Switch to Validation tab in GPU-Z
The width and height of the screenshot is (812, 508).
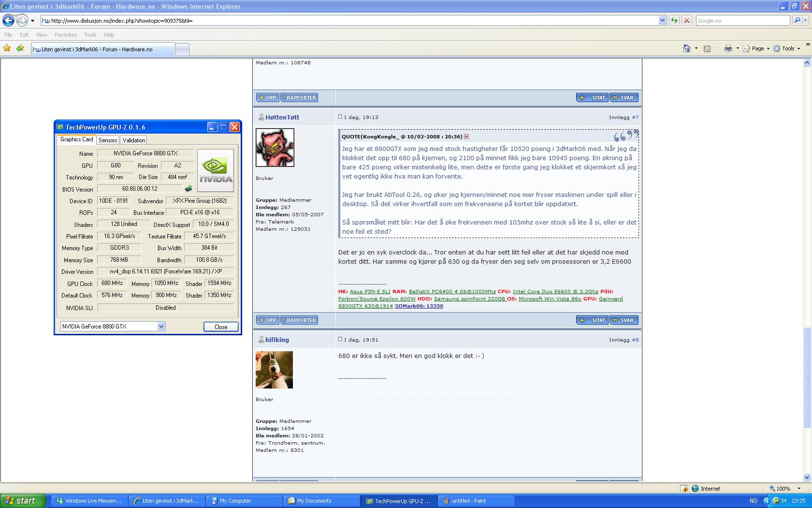133,140
